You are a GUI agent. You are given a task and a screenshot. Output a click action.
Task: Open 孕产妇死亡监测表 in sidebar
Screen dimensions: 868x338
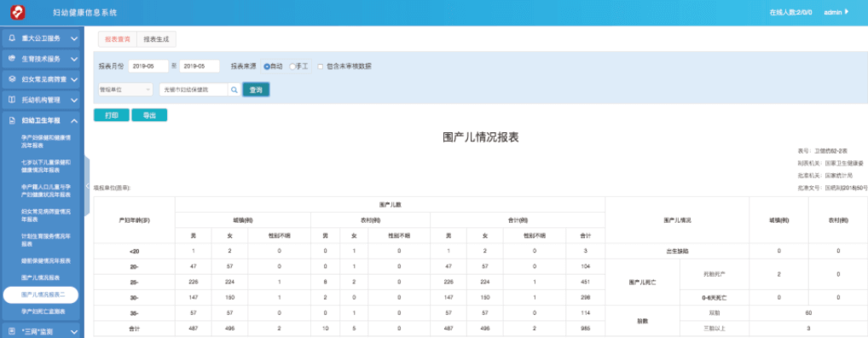click(x=43, y=312)
